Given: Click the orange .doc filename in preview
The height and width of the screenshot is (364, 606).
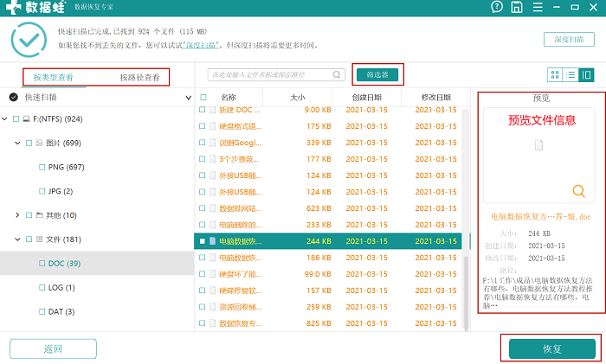Looking at the screenshot, I should 541,217.
